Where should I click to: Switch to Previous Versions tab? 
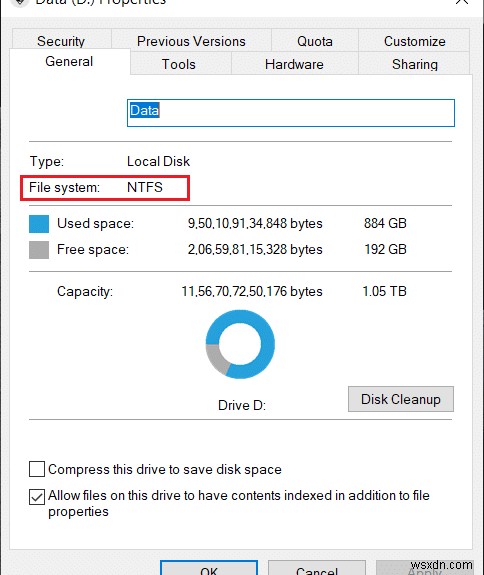pos(191,41)
